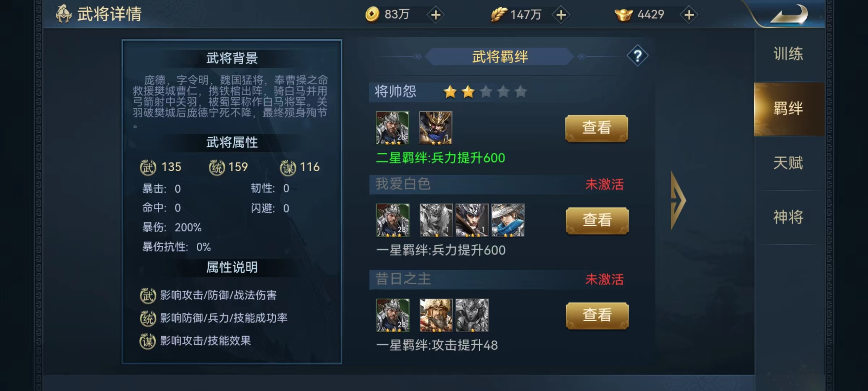Viewport: 868px width, 391px height.
Task: Select the 神将 tab
Action: point(788,217)
